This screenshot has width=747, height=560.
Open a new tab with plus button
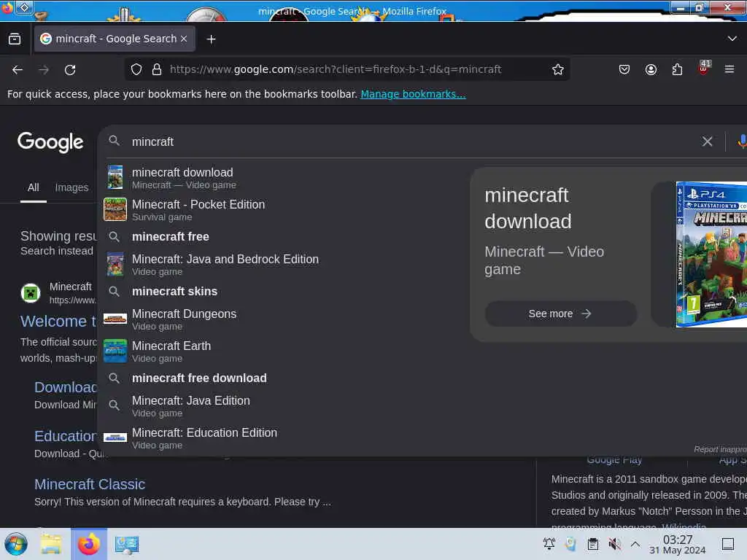click(211, 39)
